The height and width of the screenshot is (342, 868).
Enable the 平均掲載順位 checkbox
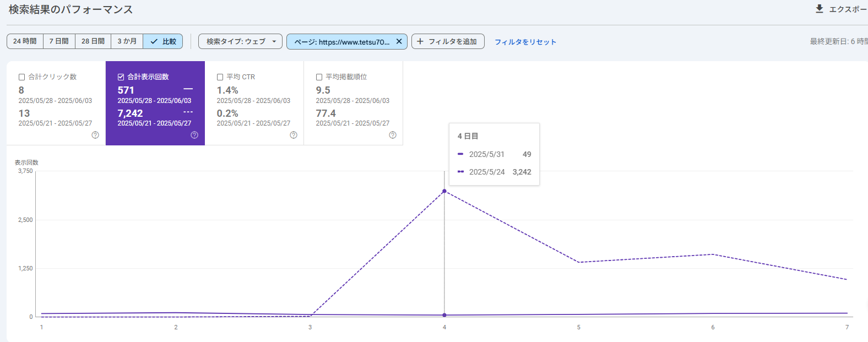pyautogui.click(x=319, y=77)
